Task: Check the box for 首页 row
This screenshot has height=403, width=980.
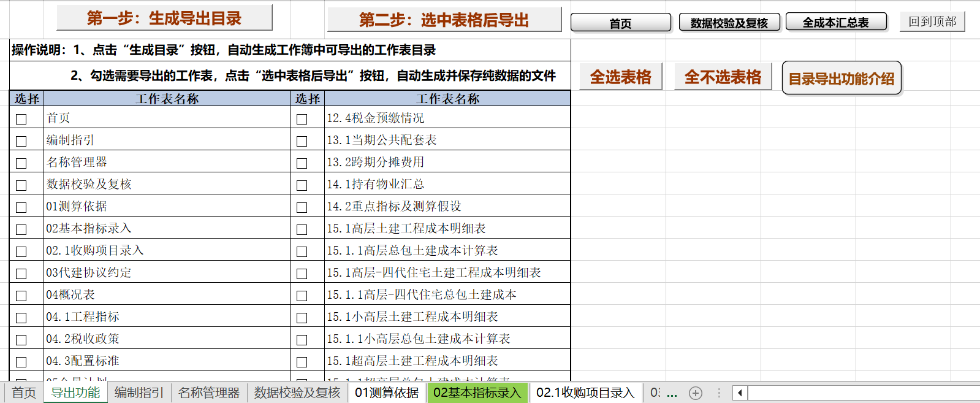Action: 21,119
